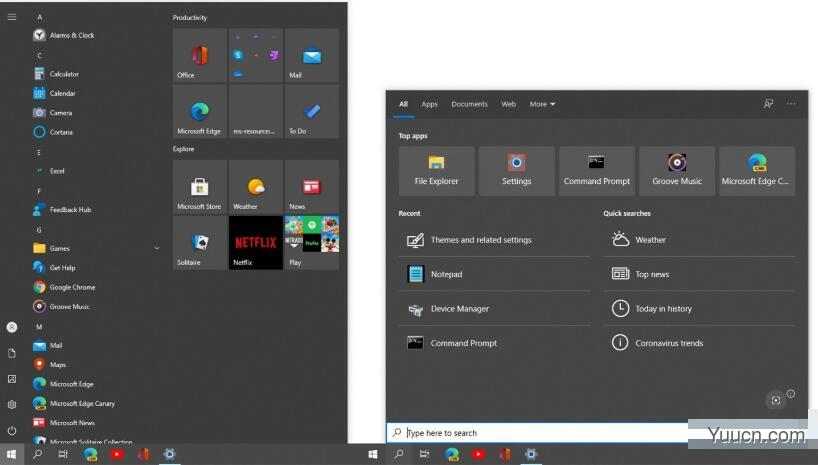Screen dimensions: 818x465
Task: Open Settings gear in Start sidebar
Action: [11, 404]
